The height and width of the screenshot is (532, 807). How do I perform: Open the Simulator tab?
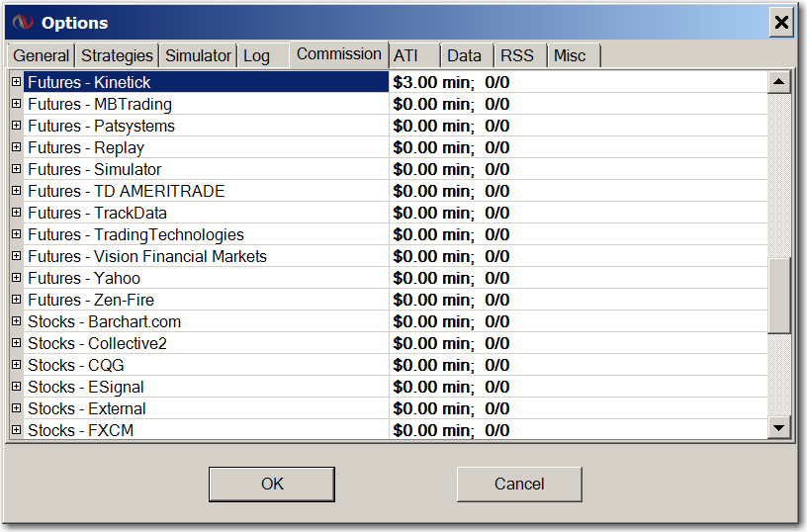pos(198,55)
